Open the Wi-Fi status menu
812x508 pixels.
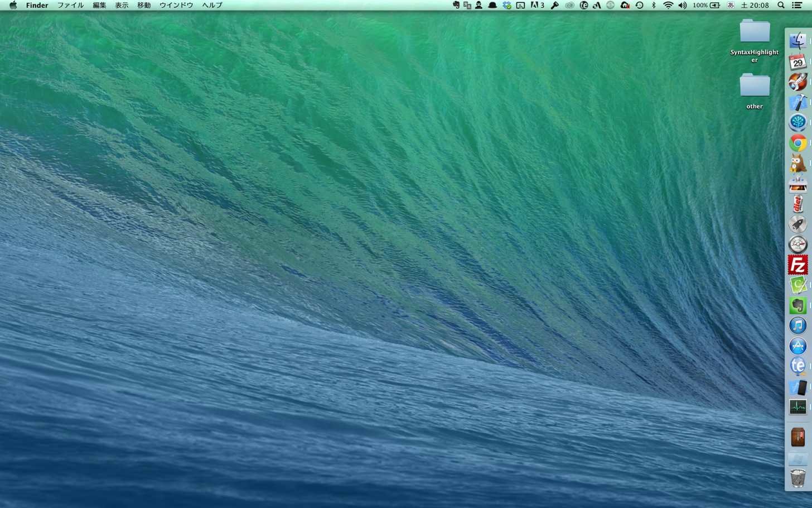tap(668, 5)
